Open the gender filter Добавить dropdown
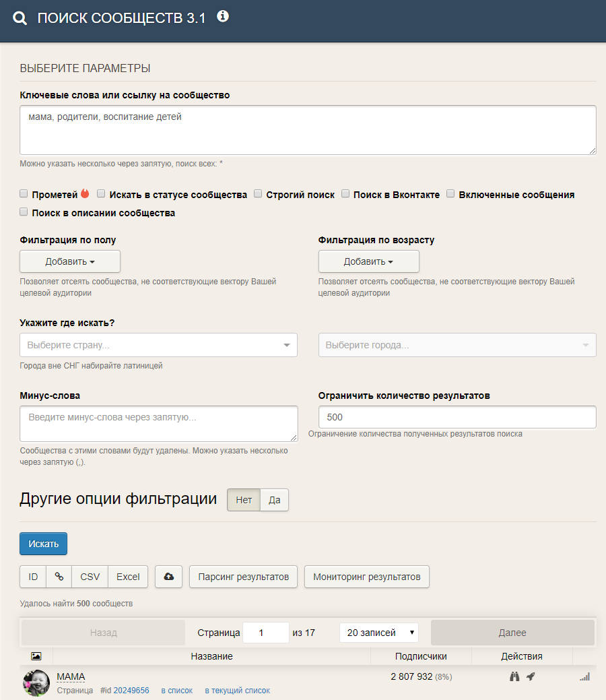This screenshot has width=606, height=700. tap(70, 261)
